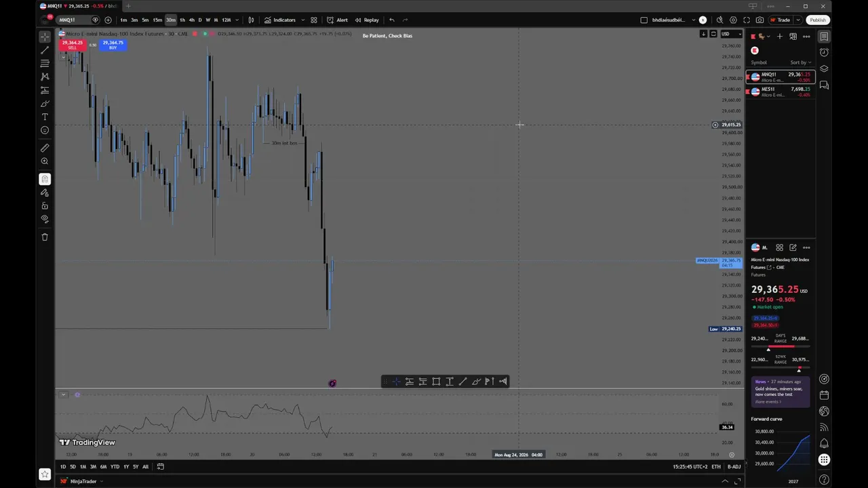Toggle lock all drawings
868x488 pixels.
pos(45,206)
